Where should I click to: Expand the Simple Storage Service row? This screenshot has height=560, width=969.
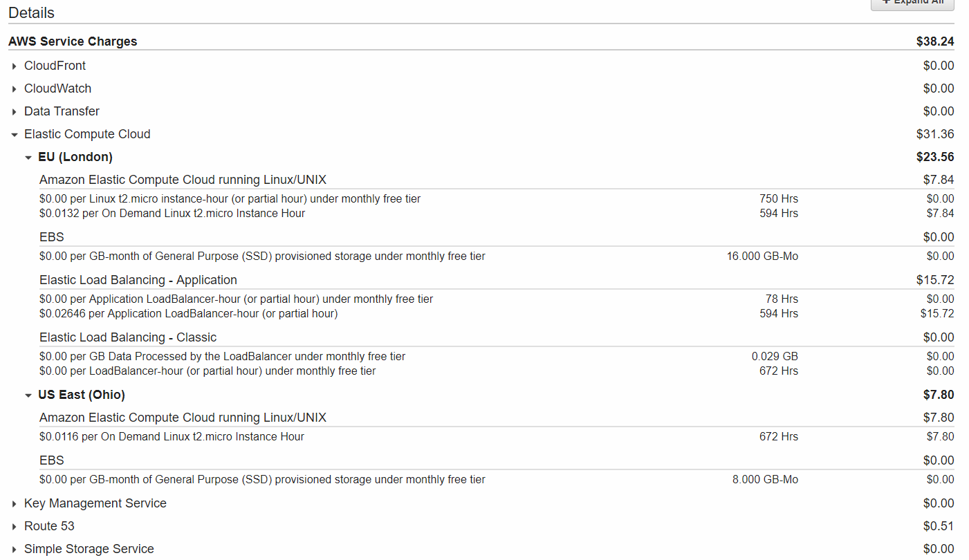(x=15, y=549)
